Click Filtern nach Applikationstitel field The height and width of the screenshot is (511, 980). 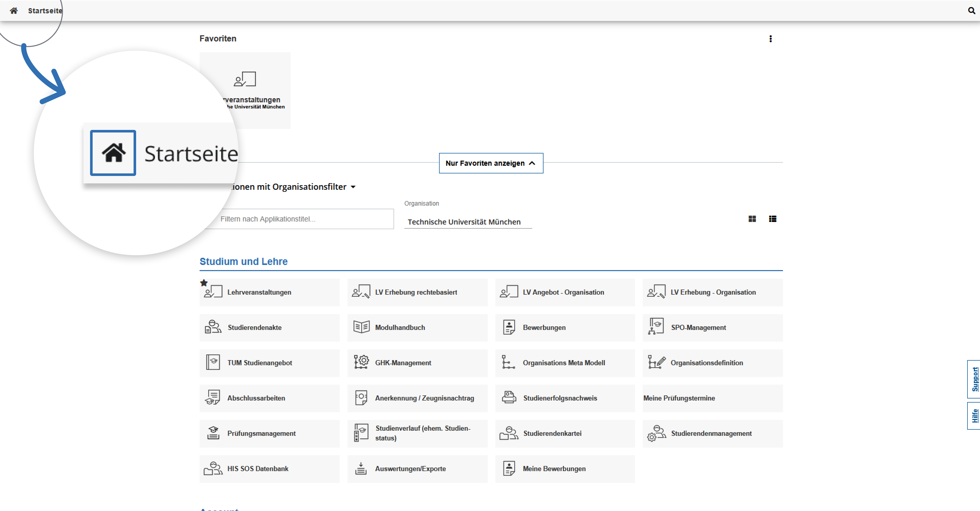(x=304, y=219)
